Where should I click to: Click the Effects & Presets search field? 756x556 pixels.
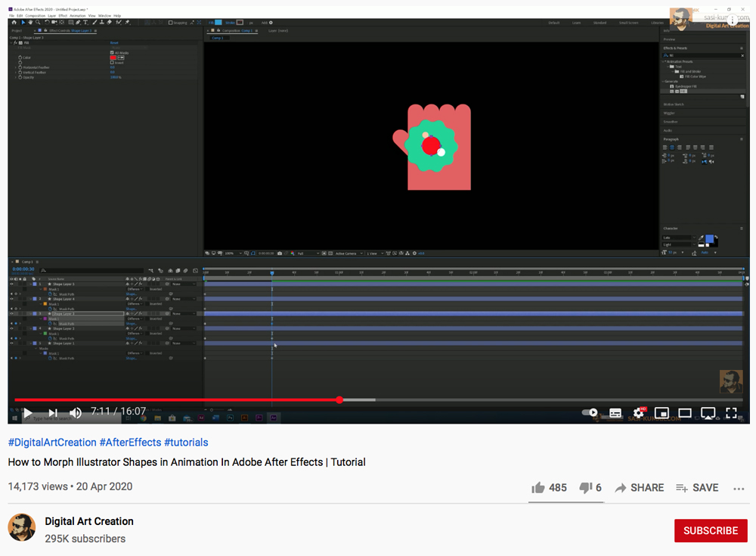[x=703, y=55]
